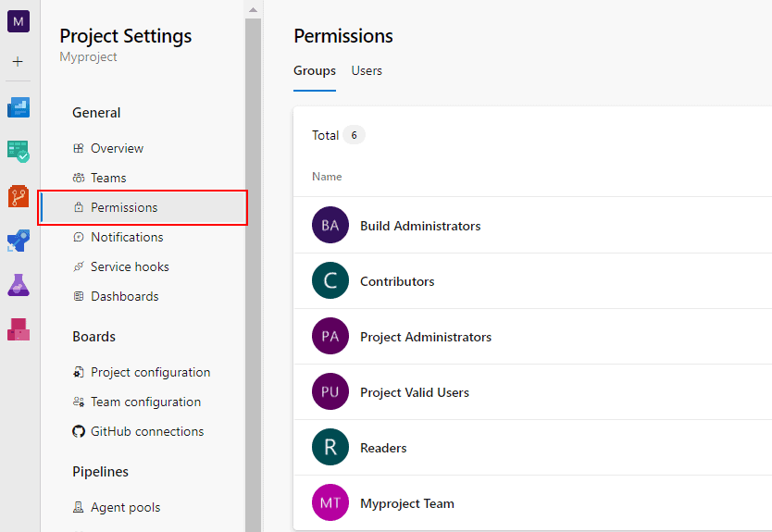
Task: Click the Myproject 'M' project icon
Action: [x=19, y=21]
